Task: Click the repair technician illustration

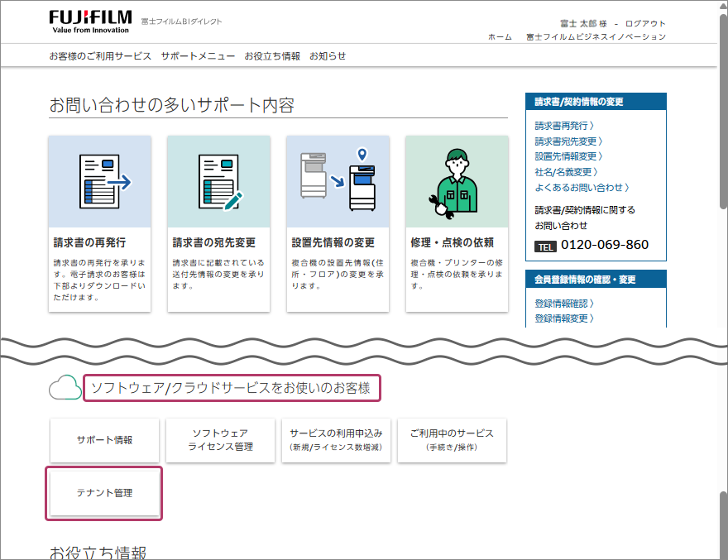Action: 457,182
